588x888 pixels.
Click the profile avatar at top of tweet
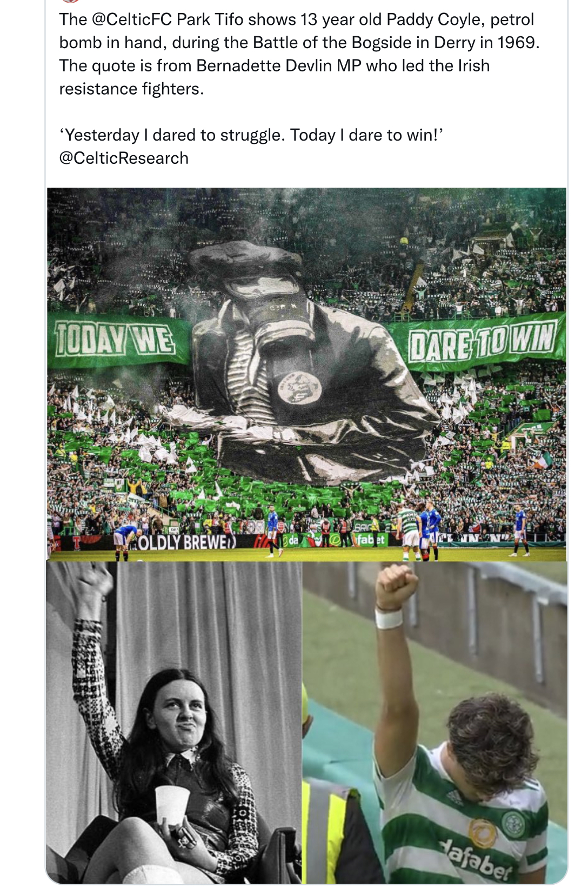pyautogui.click(x=71, y=2)
